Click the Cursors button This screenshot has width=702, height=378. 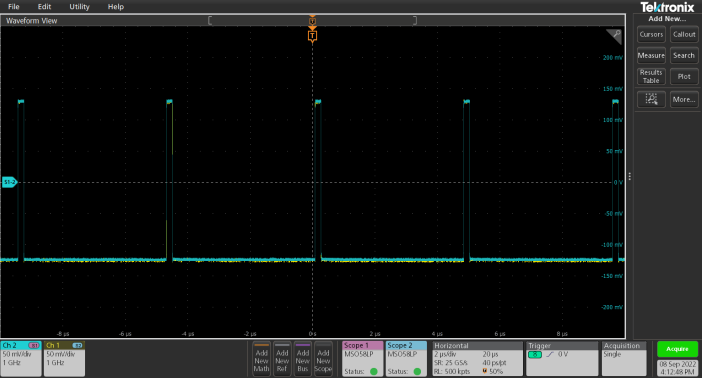(651, 34)
